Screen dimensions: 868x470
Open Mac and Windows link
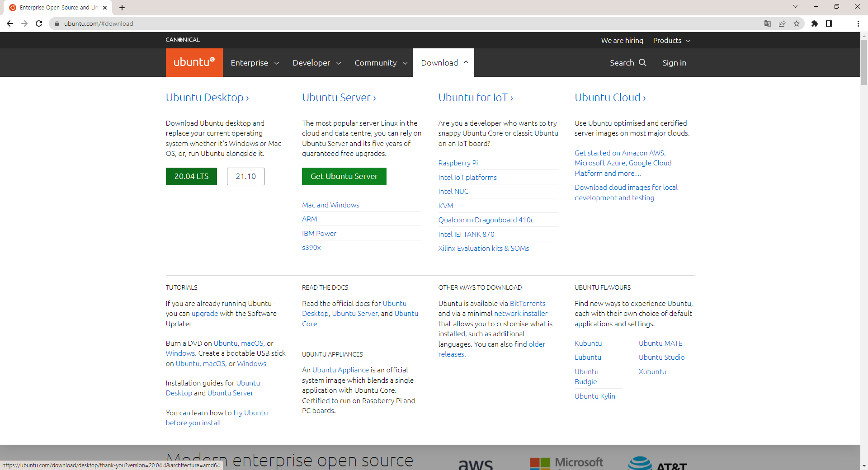(x=330, y=205)
